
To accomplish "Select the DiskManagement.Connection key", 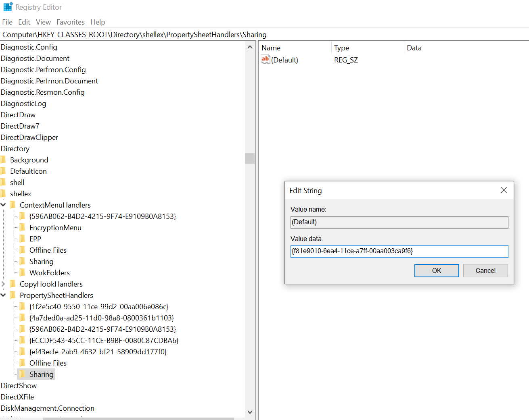I will (x=48, y=408).
